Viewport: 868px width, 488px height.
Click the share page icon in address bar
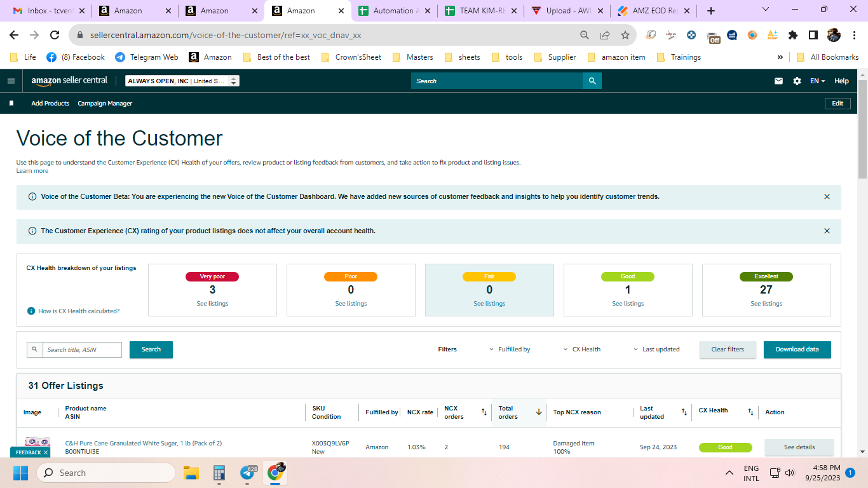click(605, 35)
